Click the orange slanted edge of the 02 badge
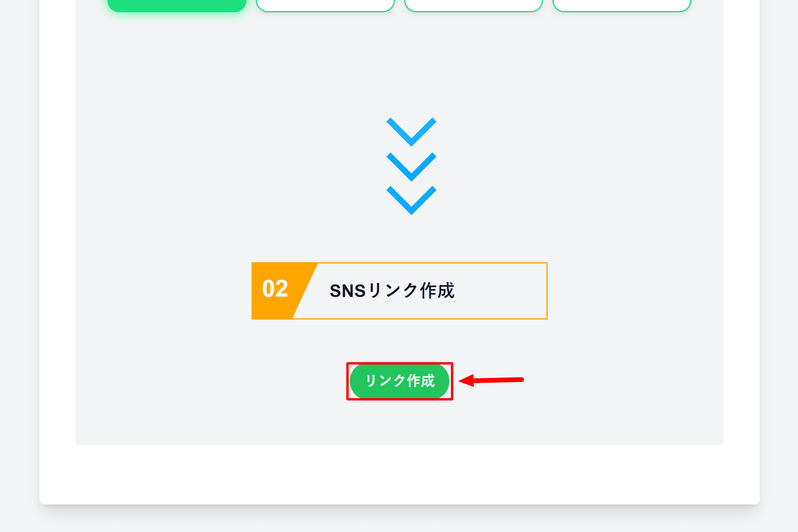The height and width of the screenshot is (532, 798). click(x=304, y=291)
